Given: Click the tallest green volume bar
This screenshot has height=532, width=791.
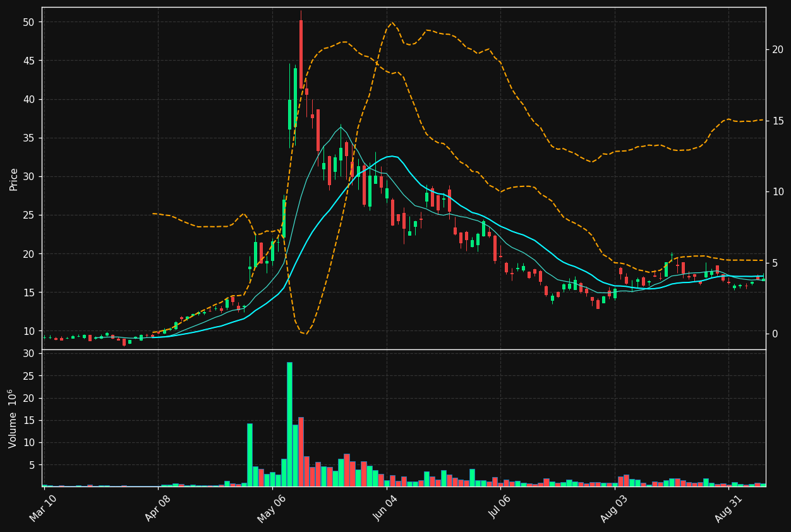Looking at the screenshot, I should pos(289,425).
